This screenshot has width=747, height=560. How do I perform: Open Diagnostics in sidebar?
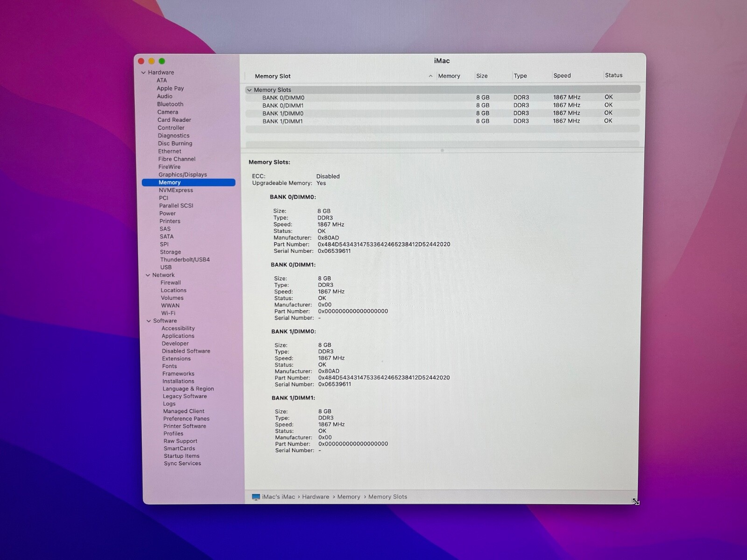[x=173, y=136]
